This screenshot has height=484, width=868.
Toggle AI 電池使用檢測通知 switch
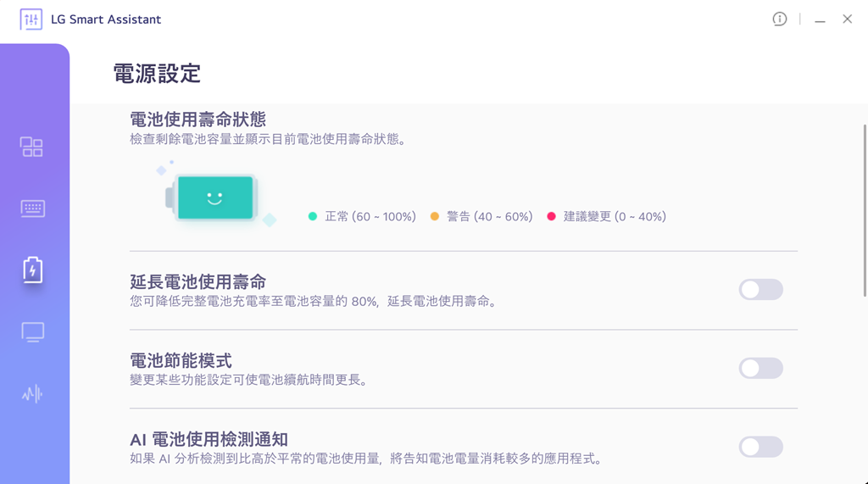coord(760,447)
